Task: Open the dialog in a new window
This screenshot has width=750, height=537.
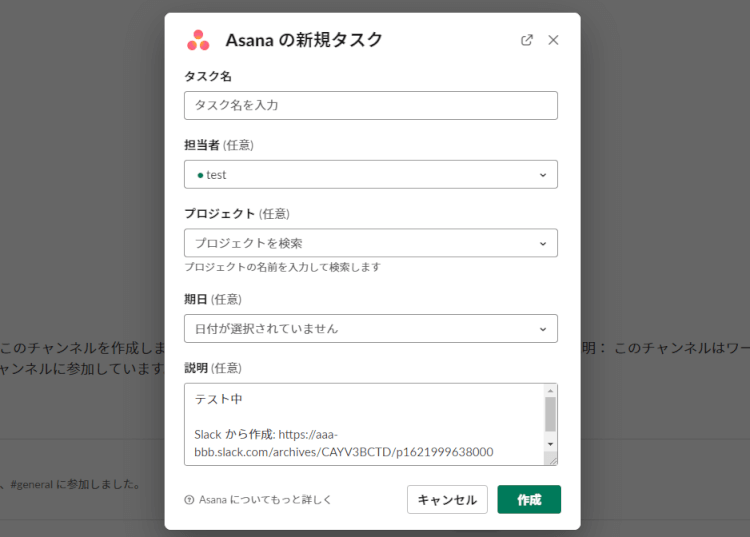Action: click(x=527, y=40)
